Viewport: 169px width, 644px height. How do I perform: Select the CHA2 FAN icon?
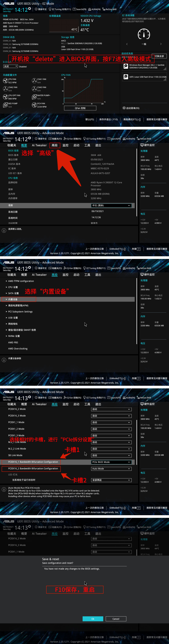pyautogui.click(x=5, y=89)
